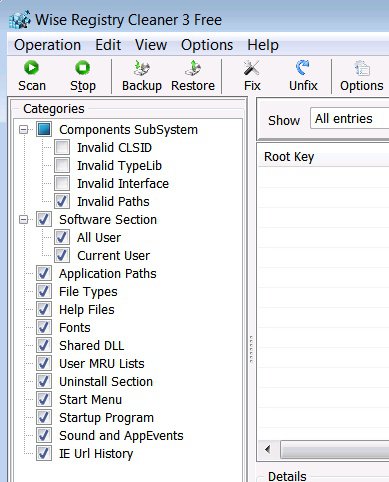Enable the Invalid TypeLib checkbox

point(62,165)
